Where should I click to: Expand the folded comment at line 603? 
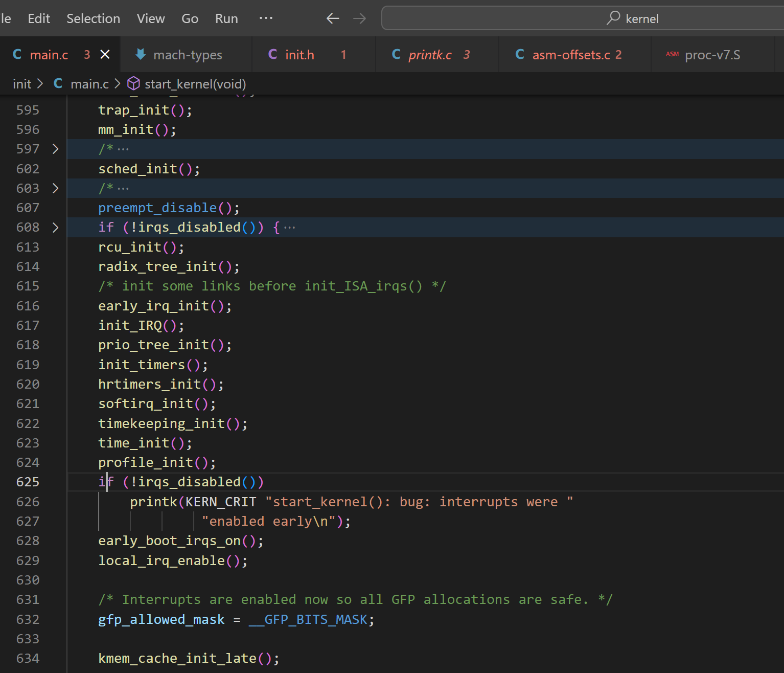click(55, 188)
